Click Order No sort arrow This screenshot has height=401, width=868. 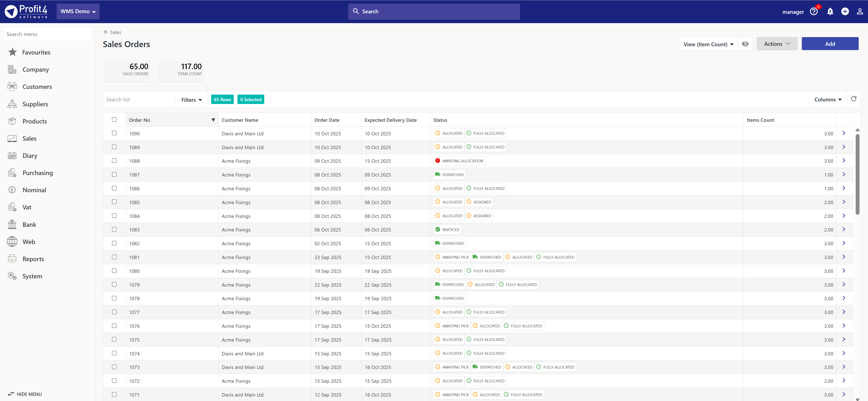(x=213, y=120)
